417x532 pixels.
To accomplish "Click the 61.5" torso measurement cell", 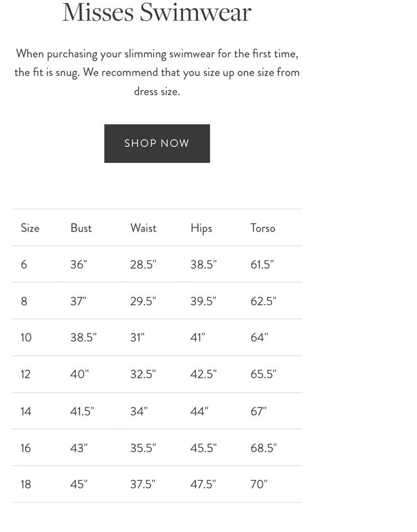I will 262,264.
